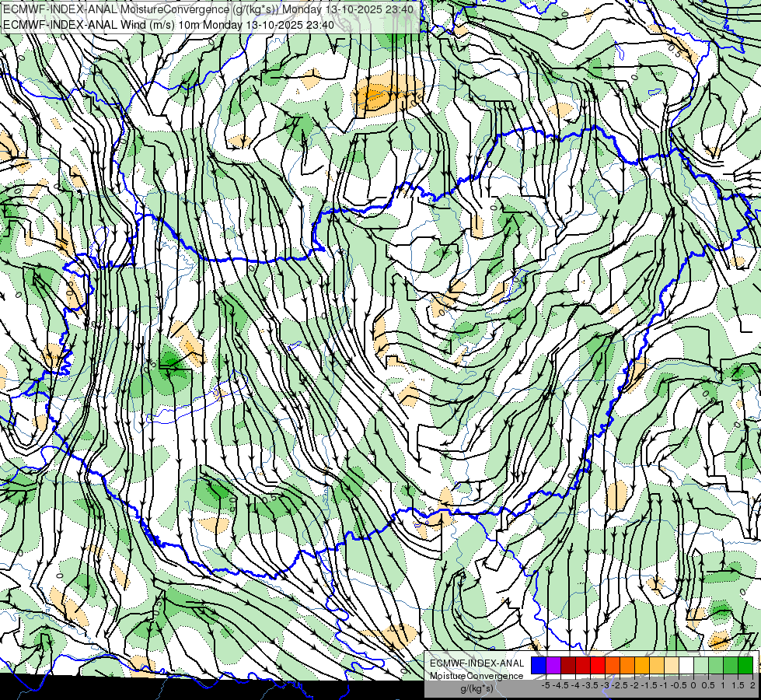Screen dimensions: 761x700
Task: Select the -2 tick label in legend
Action: pyautogui.click(x=634, y=685)
